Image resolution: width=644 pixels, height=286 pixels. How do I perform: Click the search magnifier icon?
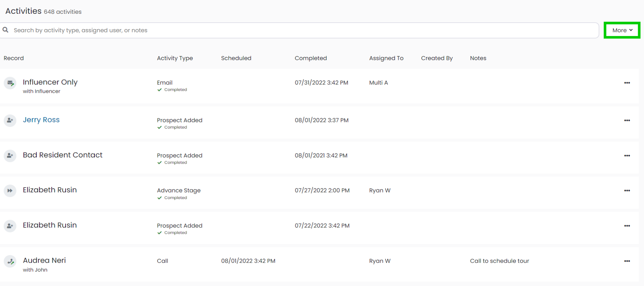5,30
